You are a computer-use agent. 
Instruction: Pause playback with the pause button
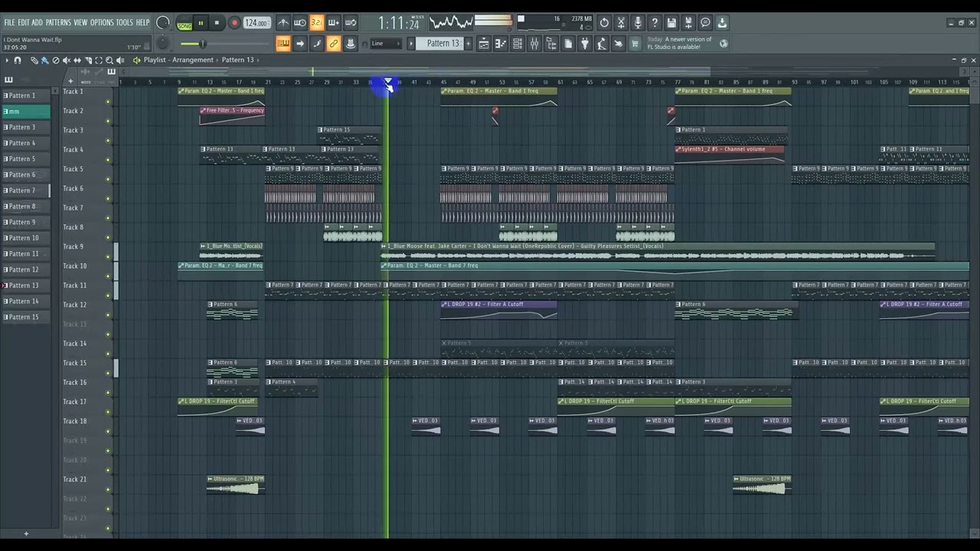coord(201,23)
